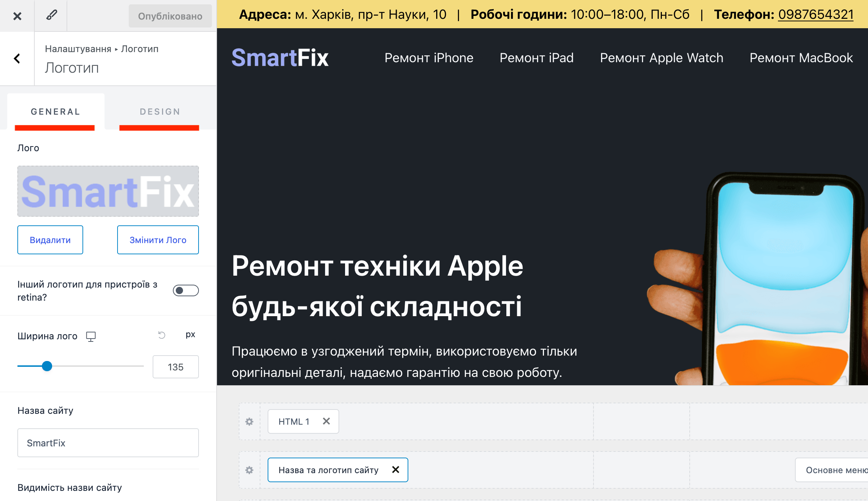Select the Основне меню builder element

(832, 470)
